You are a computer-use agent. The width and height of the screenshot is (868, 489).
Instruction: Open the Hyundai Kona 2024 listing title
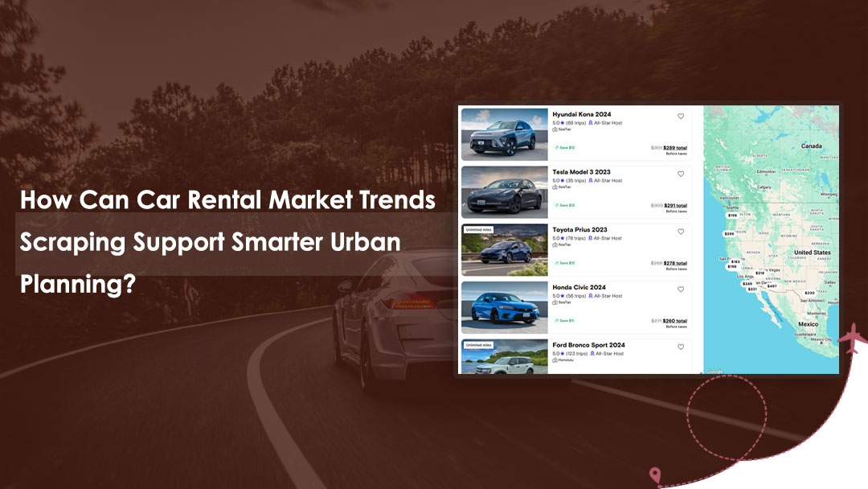(x=581, y=114)
